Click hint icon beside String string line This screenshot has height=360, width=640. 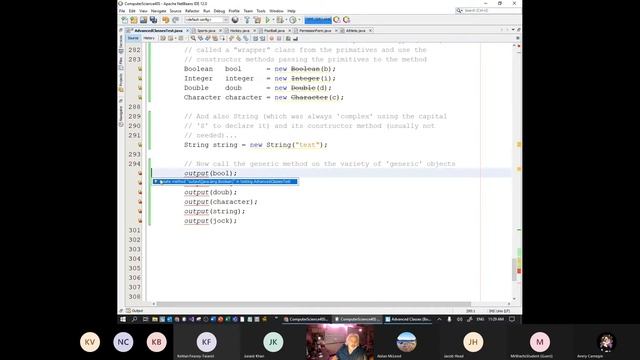pos(140,145)
